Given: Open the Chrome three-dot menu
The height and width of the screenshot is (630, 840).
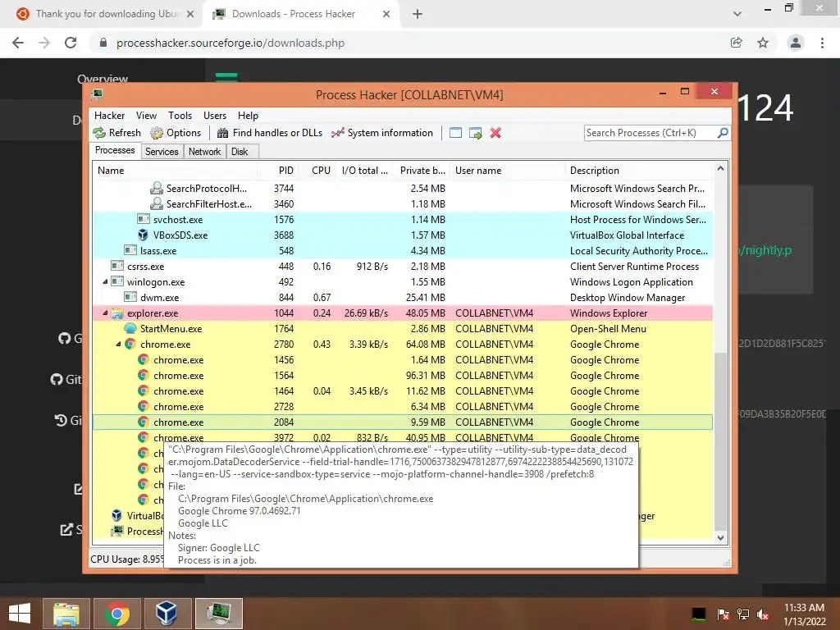Looking at the screenshot, I should pyautogui.click(x=822, y=43).
